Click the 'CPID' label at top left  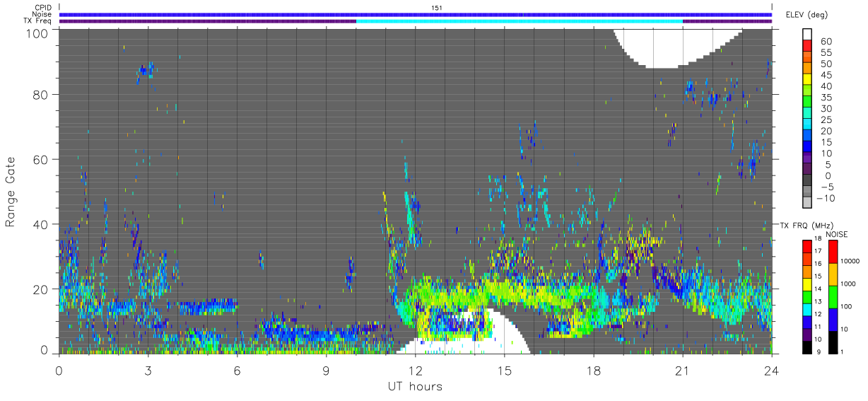click(42, 8)
